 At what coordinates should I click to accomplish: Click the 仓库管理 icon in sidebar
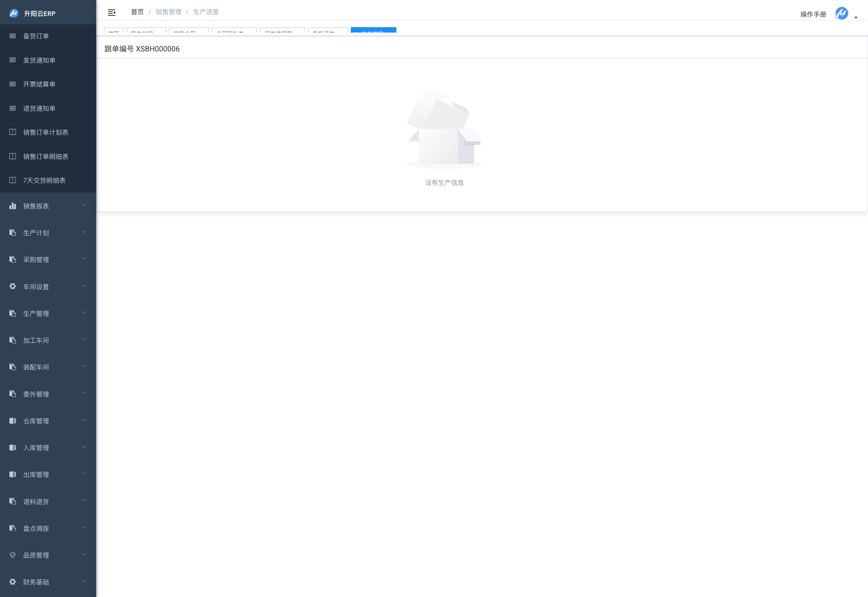(x=13, y=421)
